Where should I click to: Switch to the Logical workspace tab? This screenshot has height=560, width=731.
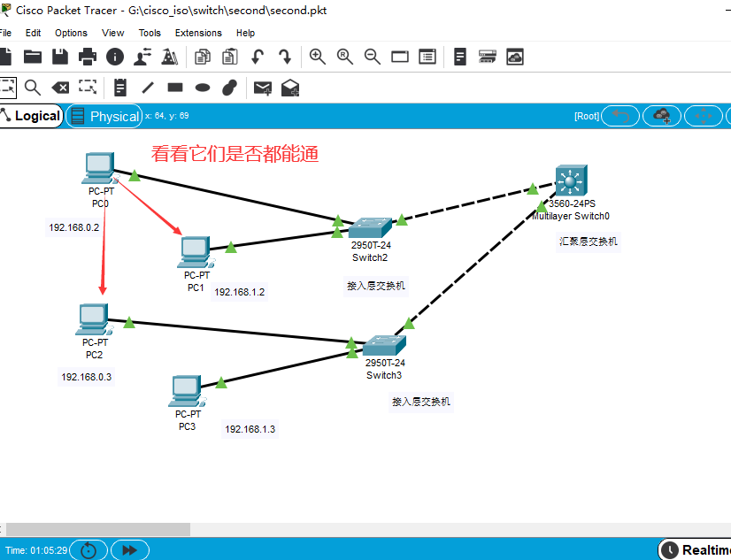click(31, 116)
